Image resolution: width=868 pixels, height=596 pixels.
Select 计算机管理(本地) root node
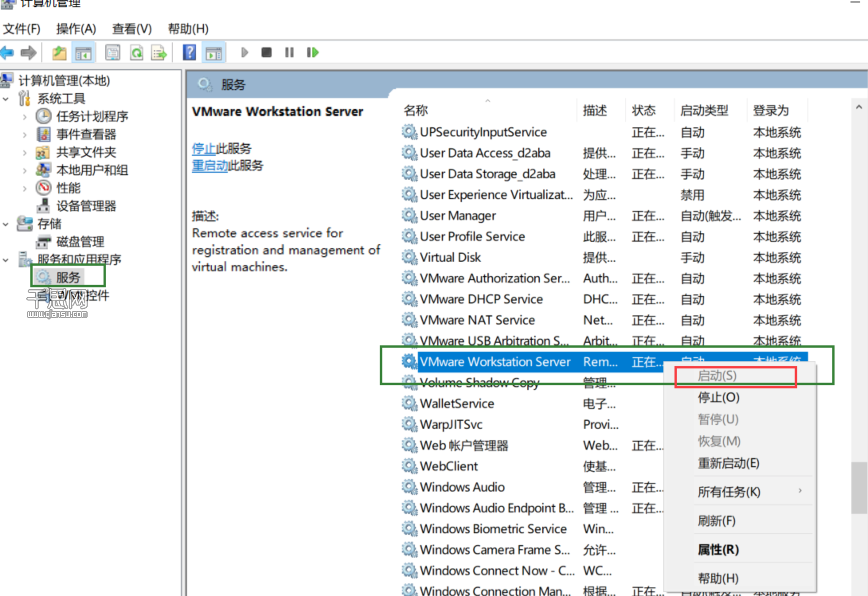click(x=64, y=81)
